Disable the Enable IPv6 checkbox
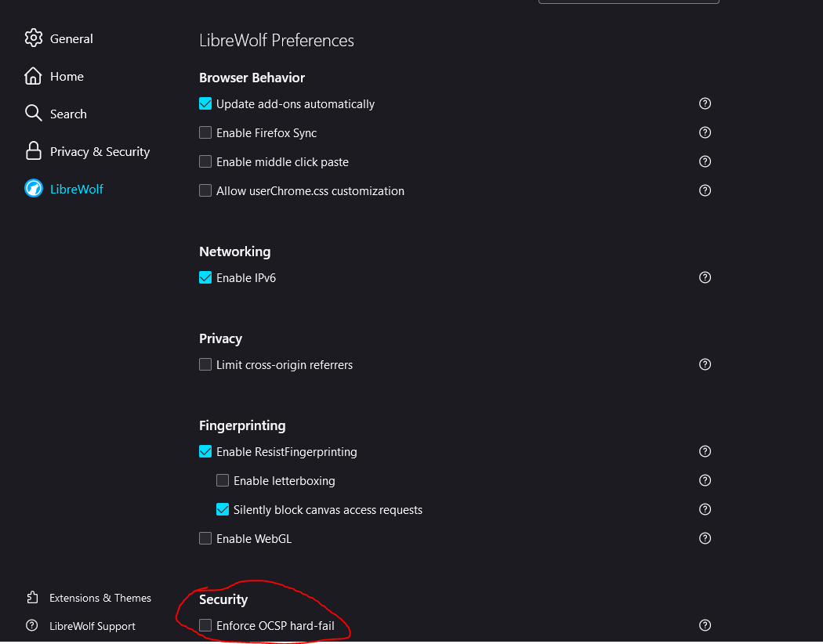Viewport: 823px width, 644px height. 205,277
